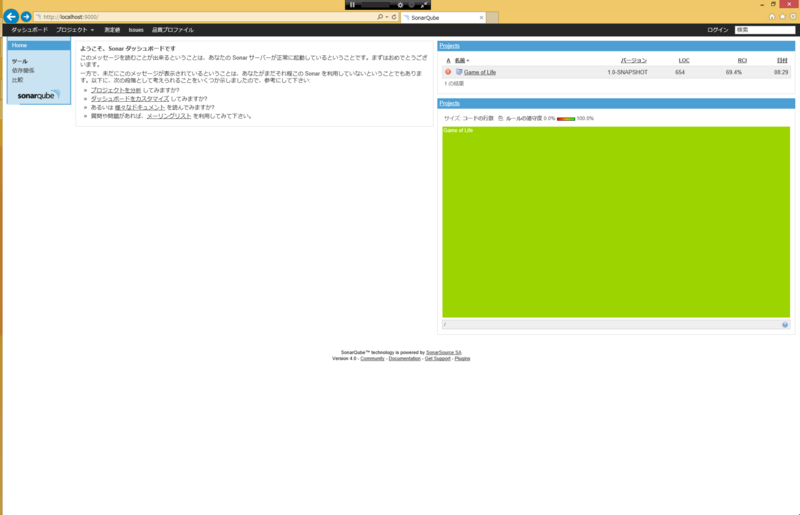This screenshot has width=800, height=515.
Task: Click the ログイン link
Action: click(717, 30)
